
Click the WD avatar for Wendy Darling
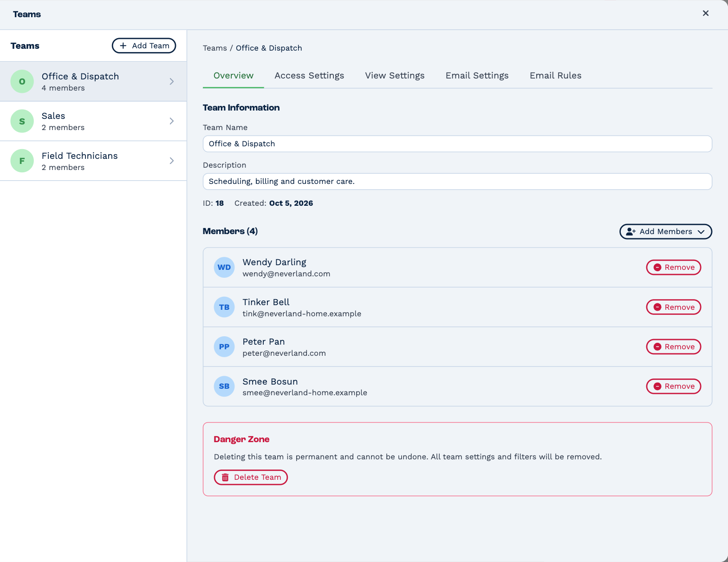[224, 268]
